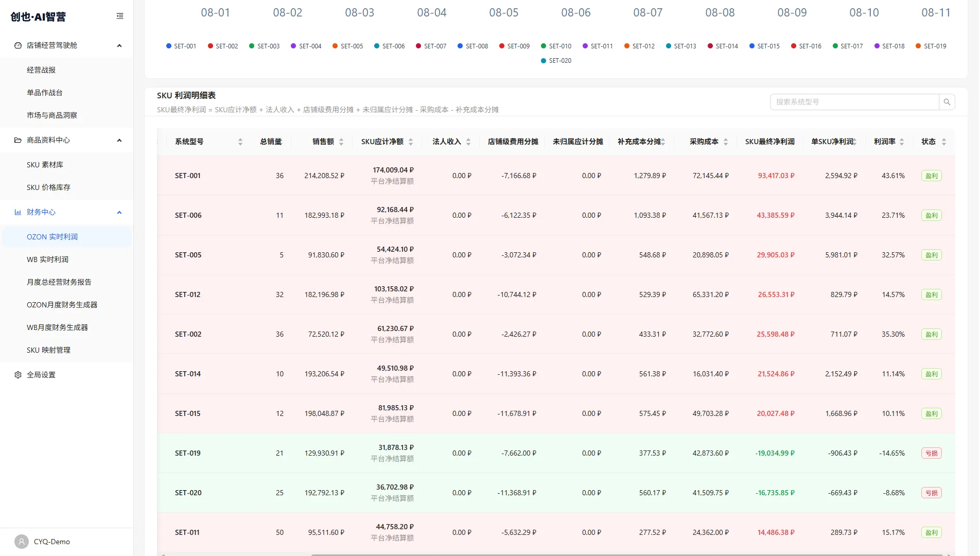
Task: Open 月度总经营财务报告 page
Action: pyautogui.click(x=67, y=282)
